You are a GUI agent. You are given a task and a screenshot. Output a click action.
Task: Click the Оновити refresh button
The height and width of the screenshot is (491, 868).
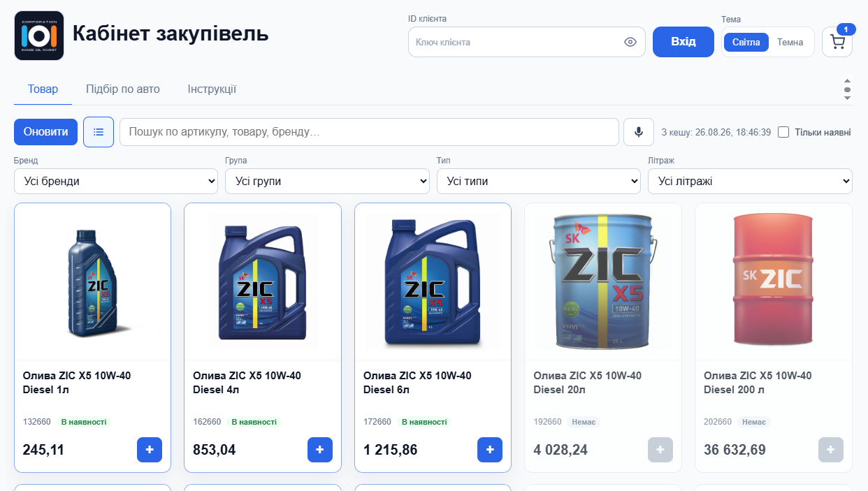tap(45, 132)
